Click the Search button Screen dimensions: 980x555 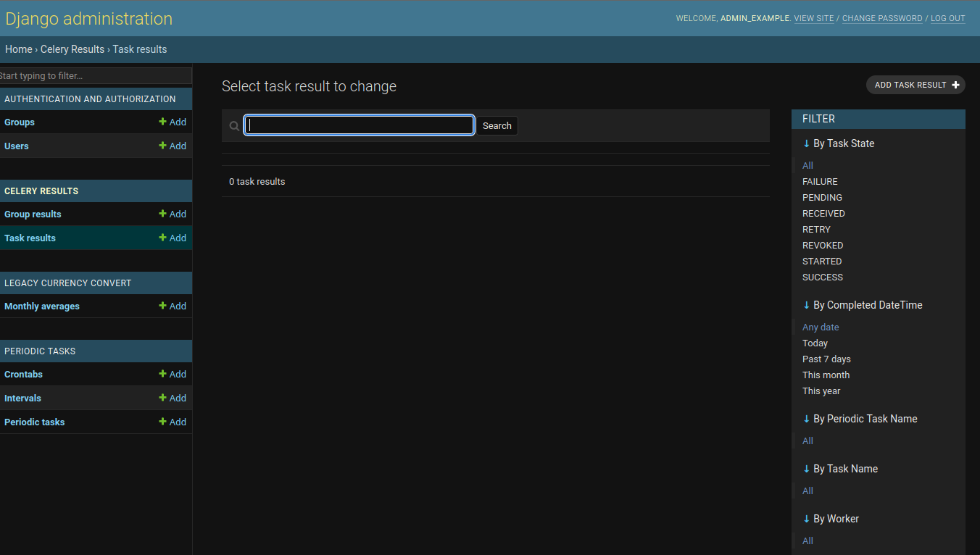point(497,125)
